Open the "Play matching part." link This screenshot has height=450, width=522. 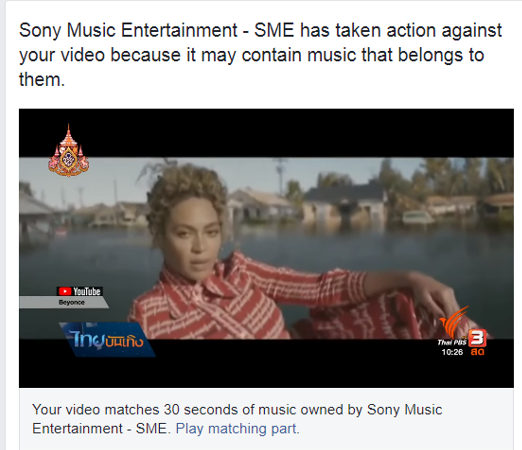pyautogui.click(x=238, y=429)
